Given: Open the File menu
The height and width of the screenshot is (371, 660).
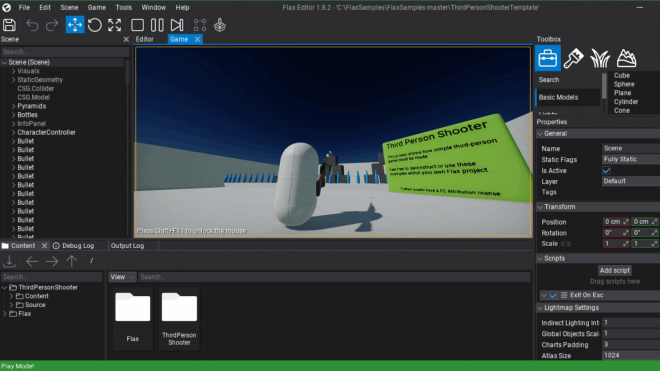Looking at the screenshot, I should [x=24, y=8].
